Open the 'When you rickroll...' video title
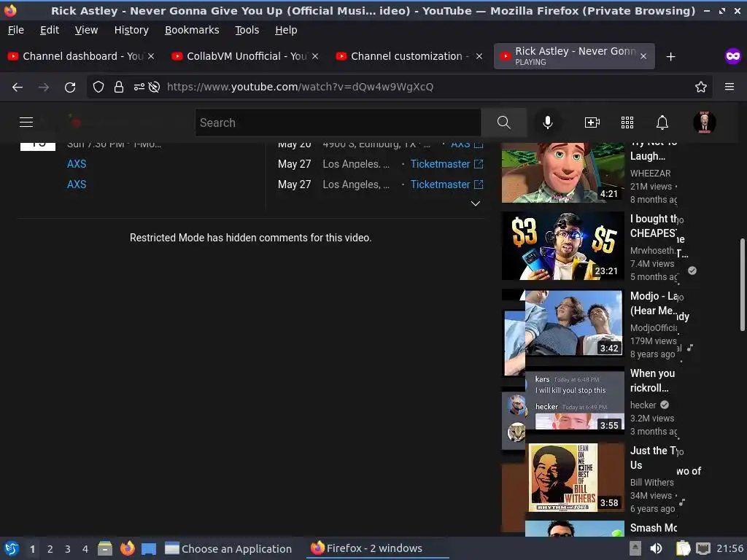The image size is (747, 560). (652, 381)
